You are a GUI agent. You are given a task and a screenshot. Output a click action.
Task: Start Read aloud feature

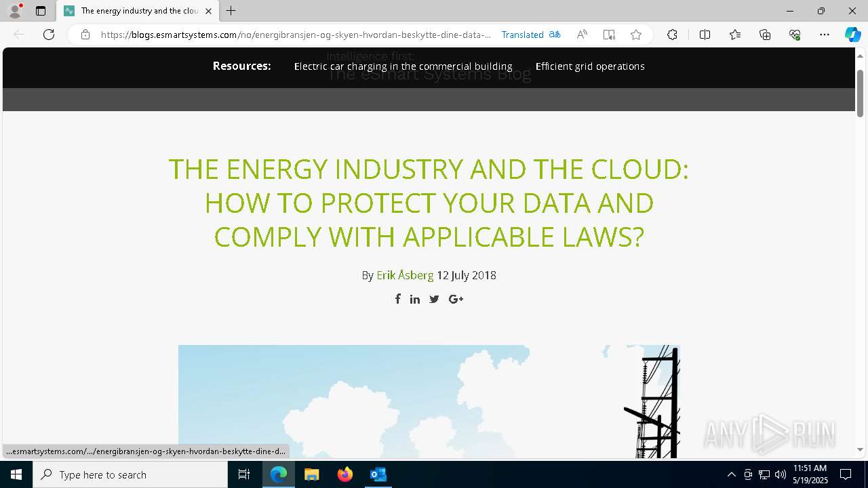tap(582, 35)
